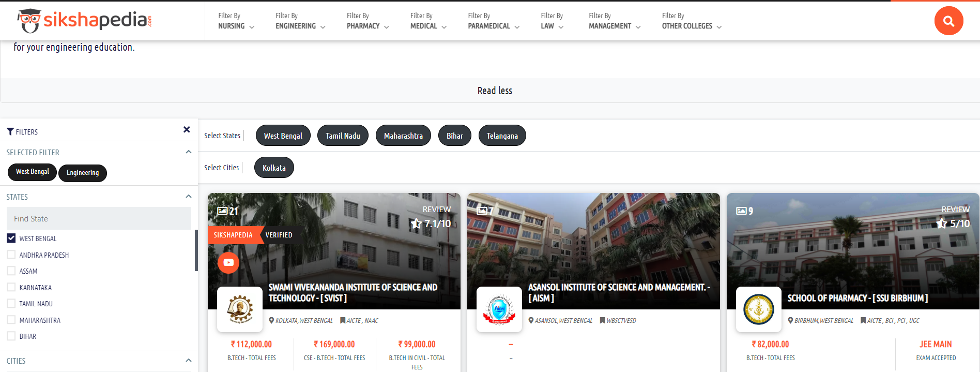Select the Maharashtra state pill
Viewport: 980px width, 372px height.
[403, 136]
